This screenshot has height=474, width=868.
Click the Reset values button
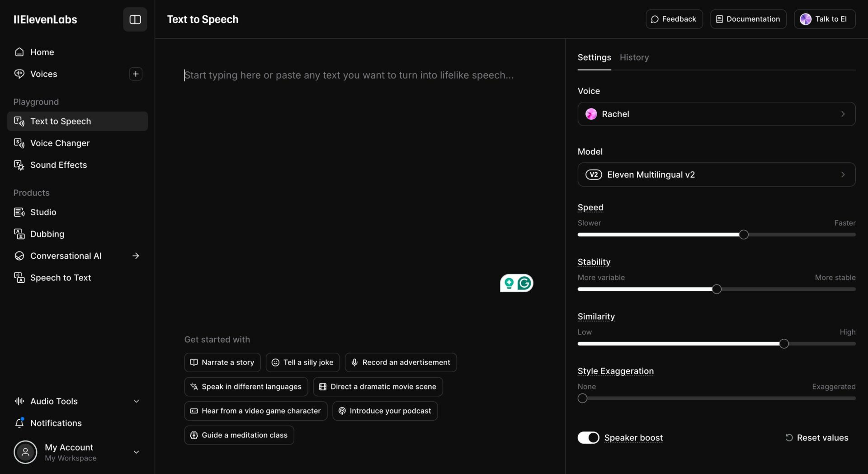(816, 438)
